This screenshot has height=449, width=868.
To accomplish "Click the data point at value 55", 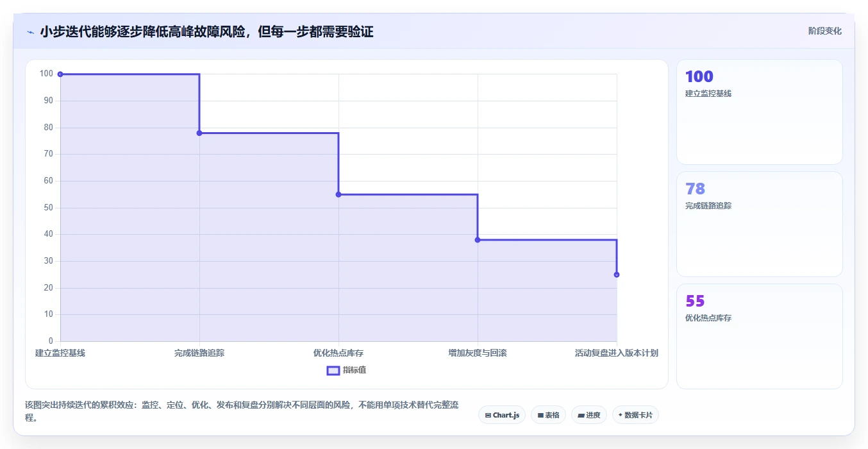I will point(338,194).
